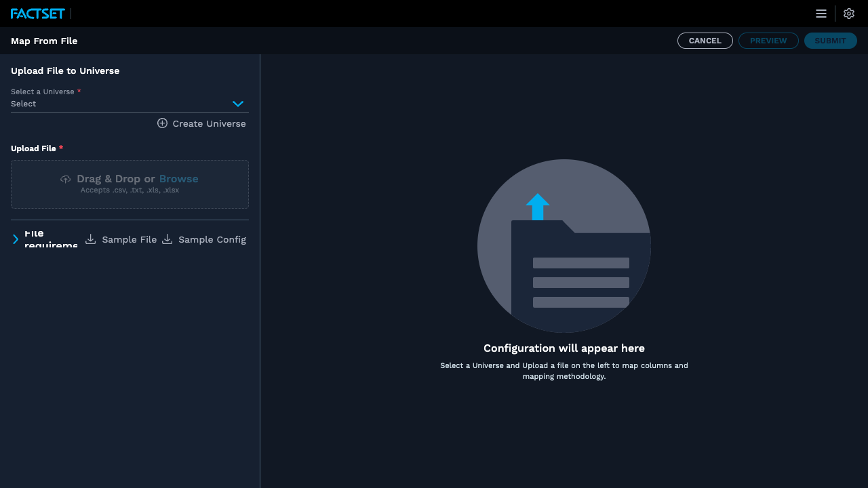Click the Submit button

[831, 41]
